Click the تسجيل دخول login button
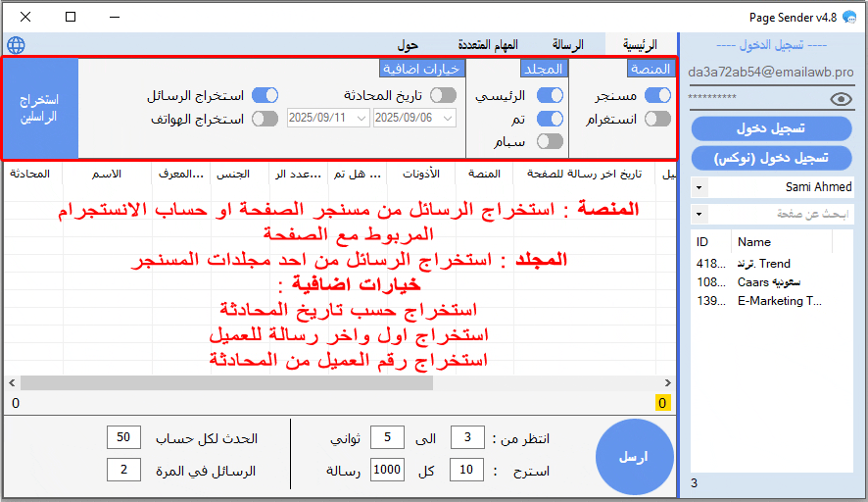The width and height of the screenshot is (868, 502). click(771, 128)
